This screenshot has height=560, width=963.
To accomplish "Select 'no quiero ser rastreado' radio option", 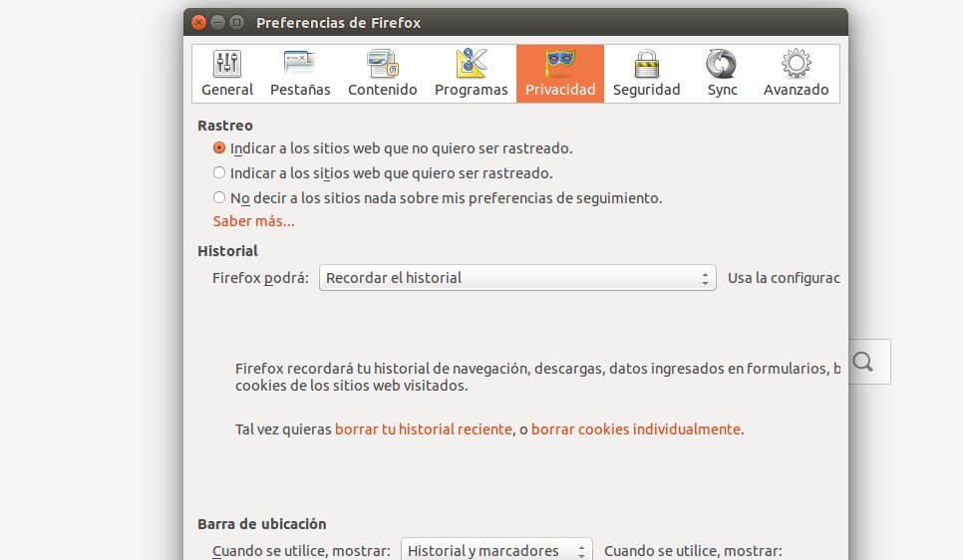I will pyautogui.click(x=219, y=147).
